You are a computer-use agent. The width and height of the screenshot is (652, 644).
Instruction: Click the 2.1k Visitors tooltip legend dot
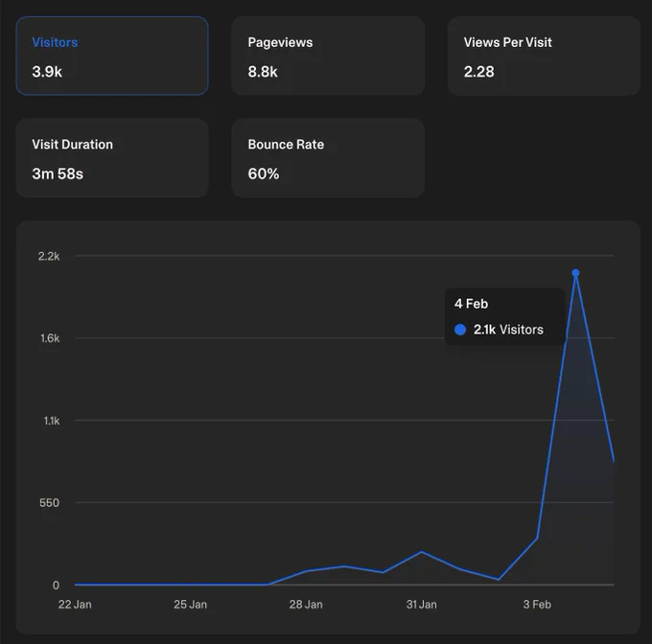click(x=460, y=330)
